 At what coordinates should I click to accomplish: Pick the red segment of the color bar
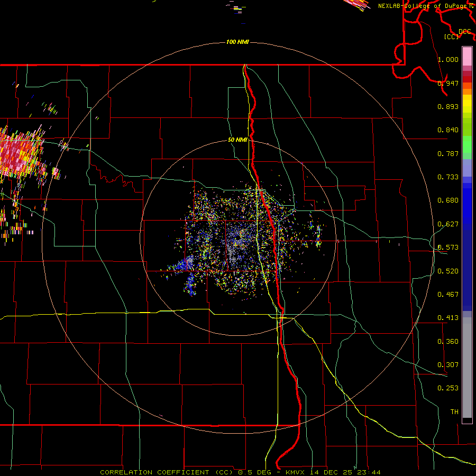467,79
